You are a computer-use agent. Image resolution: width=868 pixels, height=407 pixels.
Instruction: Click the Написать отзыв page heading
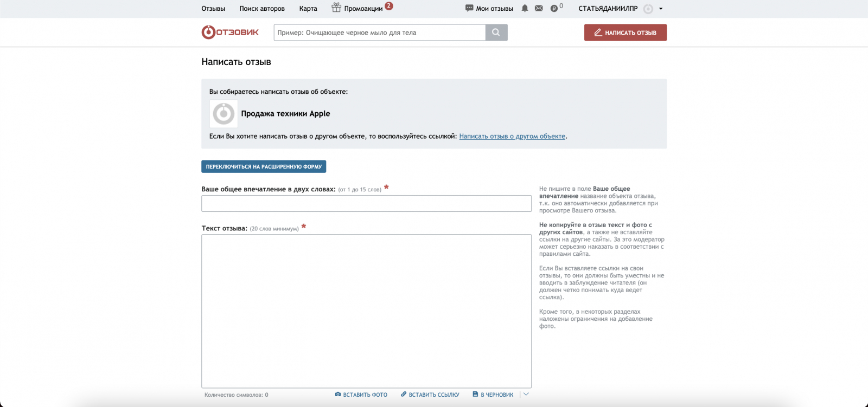point(236,62)
